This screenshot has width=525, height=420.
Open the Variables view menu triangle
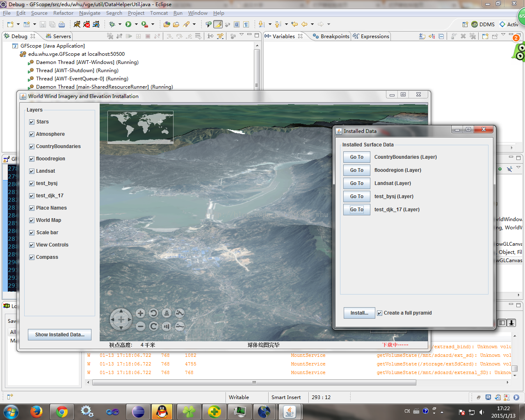(x=504, y=35)
